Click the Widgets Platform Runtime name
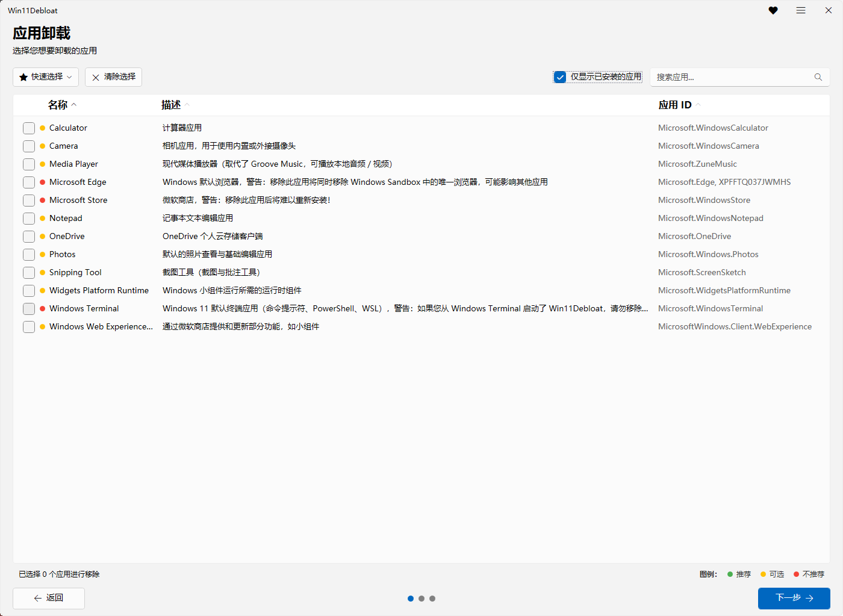Screen dimensions: 843x616 pos(99,290)
